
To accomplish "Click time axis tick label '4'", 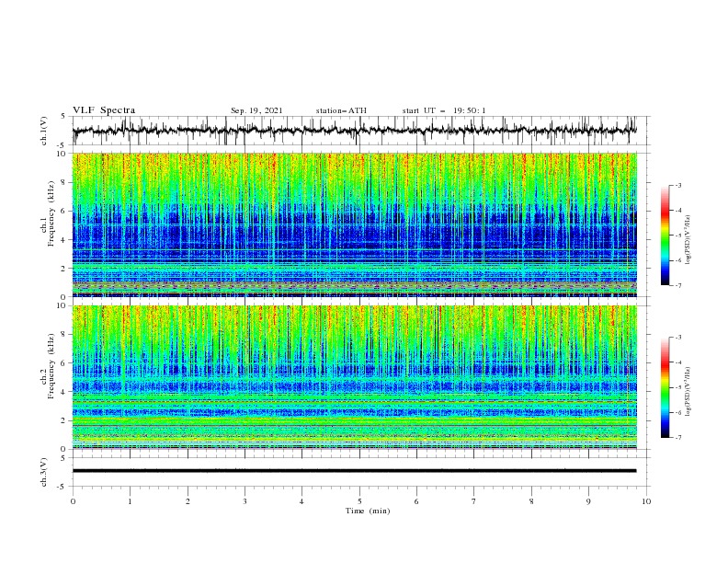I will coord(301,501).
